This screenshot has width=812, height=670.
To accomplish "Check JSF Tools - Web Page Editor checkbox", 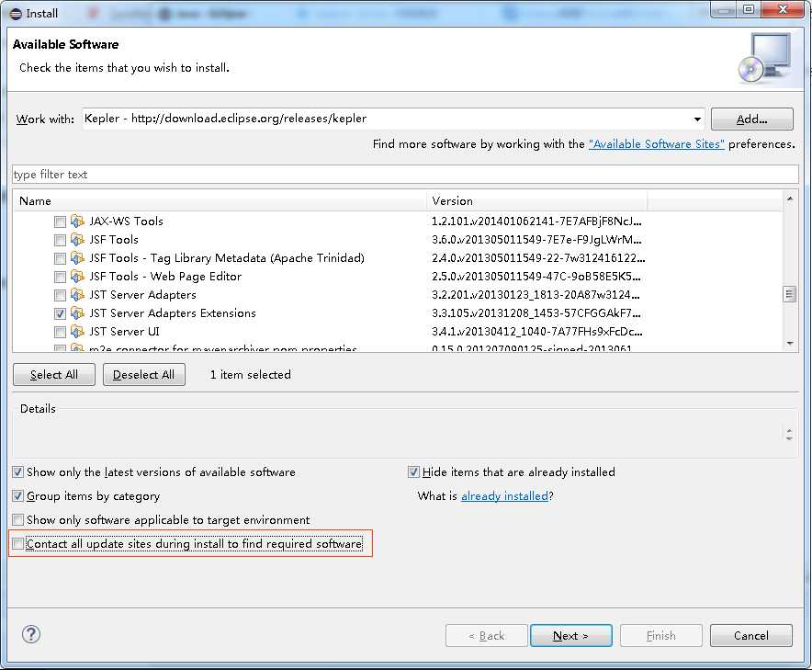I will [60, 278].
